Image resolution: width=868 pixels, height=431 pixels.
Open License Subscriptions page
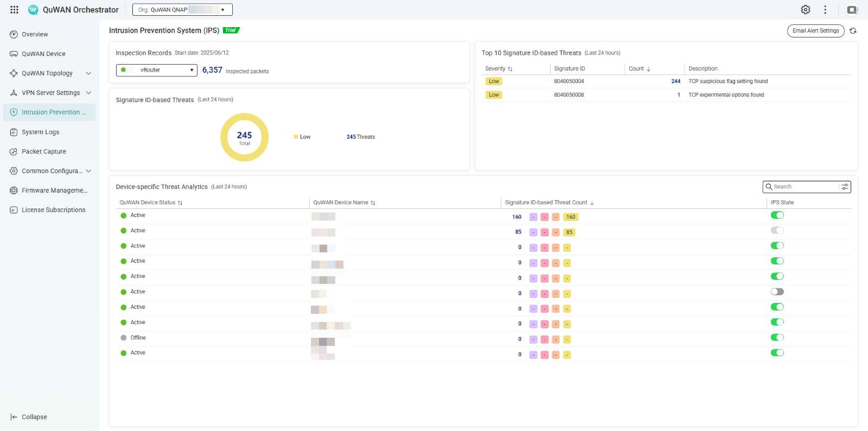click(x=54, y=210)
